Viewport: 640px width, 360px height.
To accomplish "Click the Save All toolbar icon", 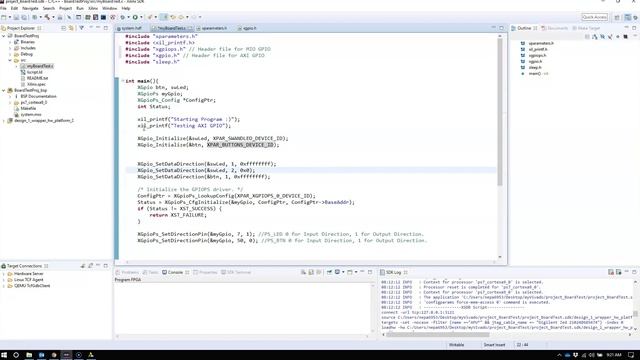I will point(24,17).
